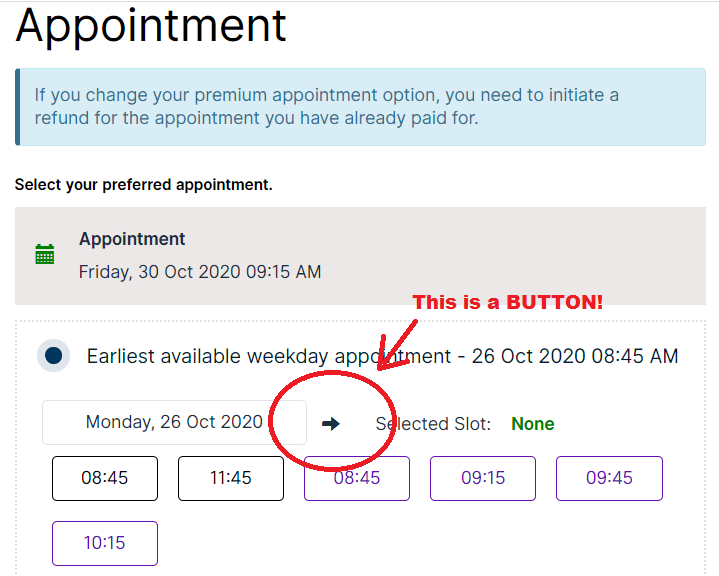The image size is (719, 576).
Task: Click the Friday, 30 Oct 2020 09:15 AM text
Action: (200, 271)
